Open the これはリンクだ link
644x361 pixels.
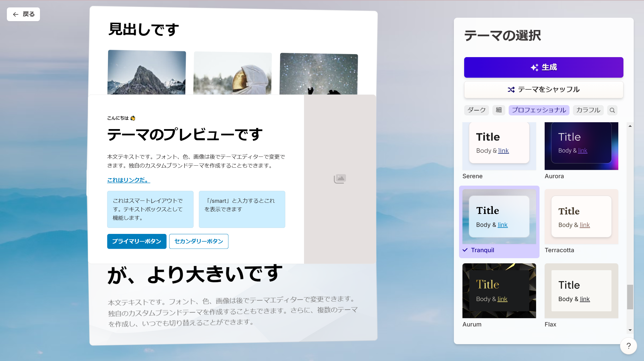(128, 180)
